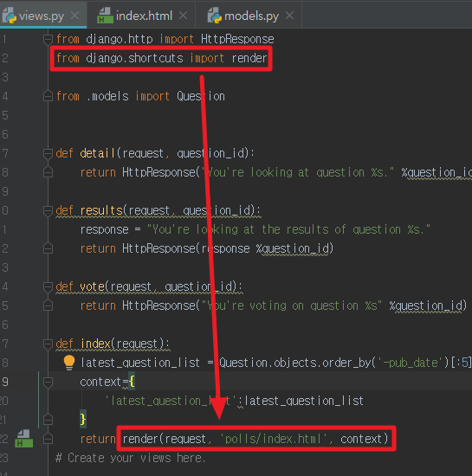Collapse the def vote function fold marker
The image size is (472, 476).
click(48, 286)
